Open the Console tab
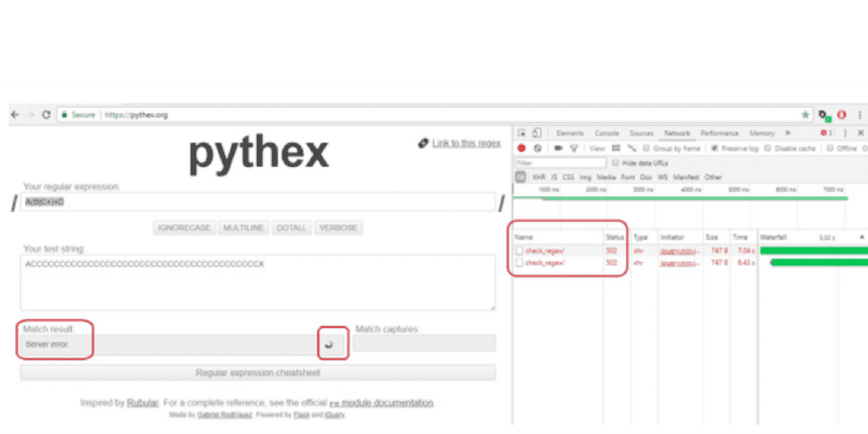 [x=607, y=133]
